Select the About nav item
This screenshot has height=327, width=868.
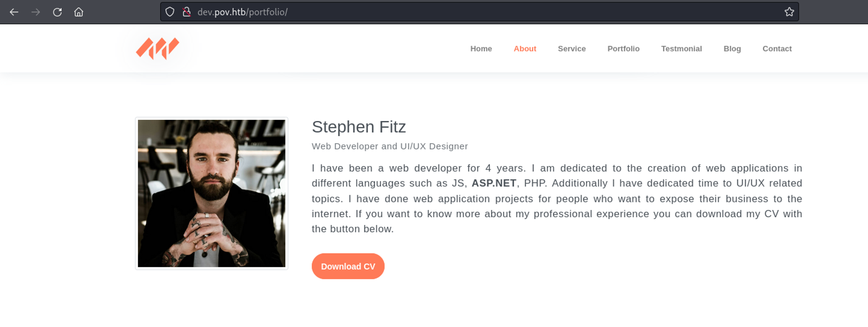[x=525, y=49]
